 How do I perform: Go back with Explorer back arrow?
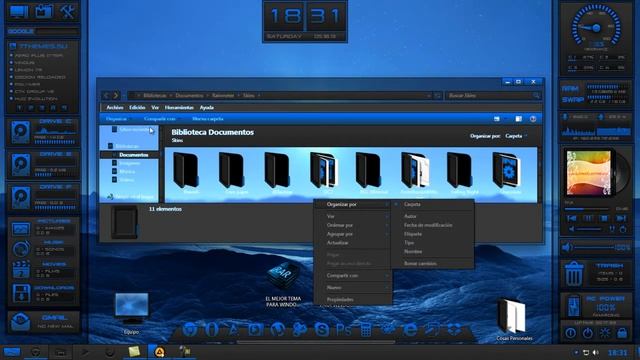[x=106, y=96]
